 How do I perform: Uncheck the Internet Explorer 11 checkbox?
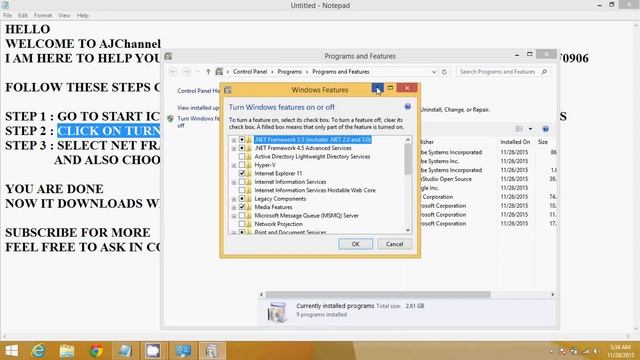242,173
